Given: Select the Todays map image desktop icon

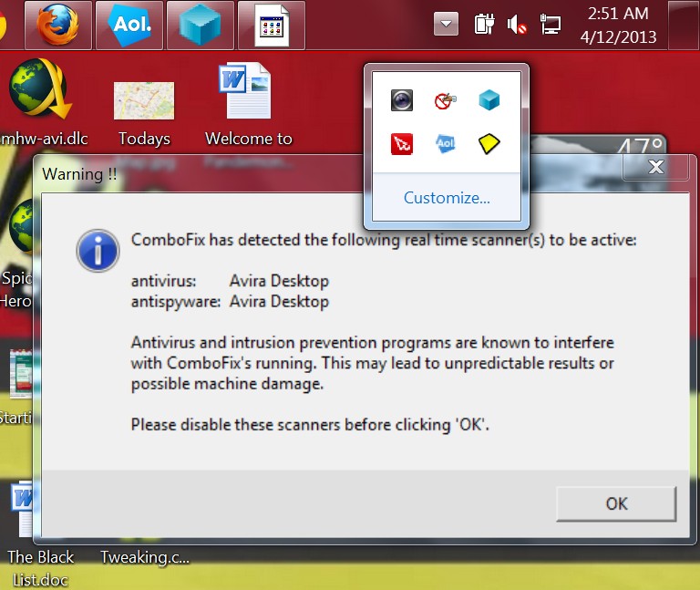Looking at the screenshot, I should pos(144,114).
